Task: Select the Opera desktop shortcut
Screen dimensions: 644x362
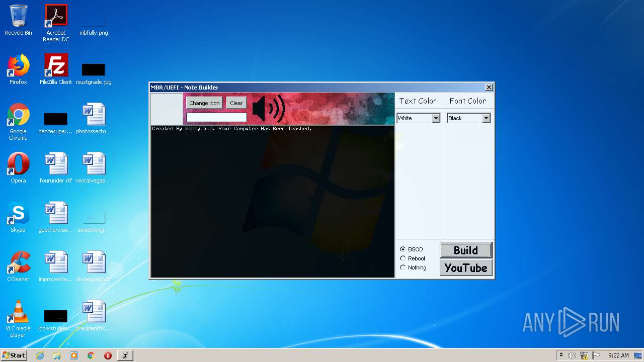Action: 18,168
